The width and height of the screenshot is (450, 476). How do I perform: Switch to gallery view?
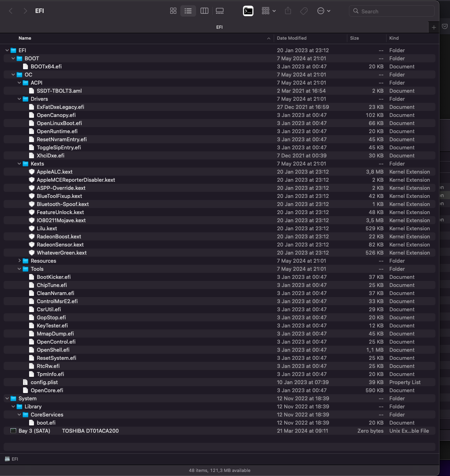(x=220, y=11)
